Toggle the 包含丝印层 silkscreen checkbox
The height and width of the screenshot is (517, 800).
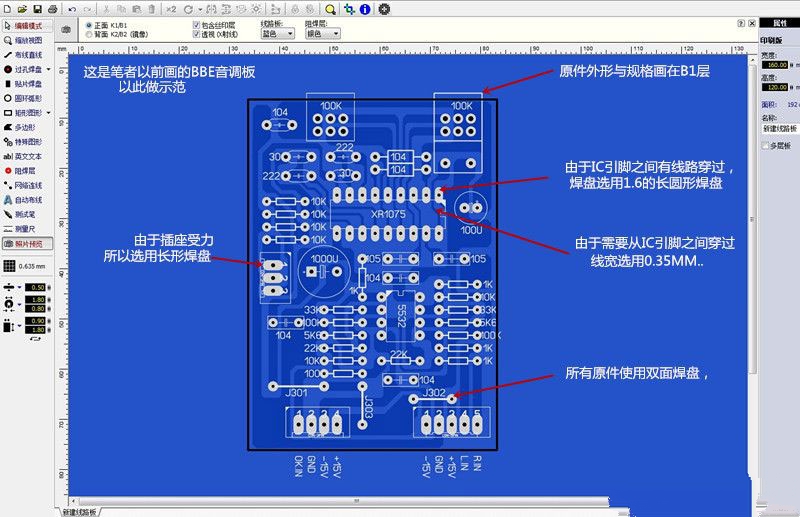196,24
